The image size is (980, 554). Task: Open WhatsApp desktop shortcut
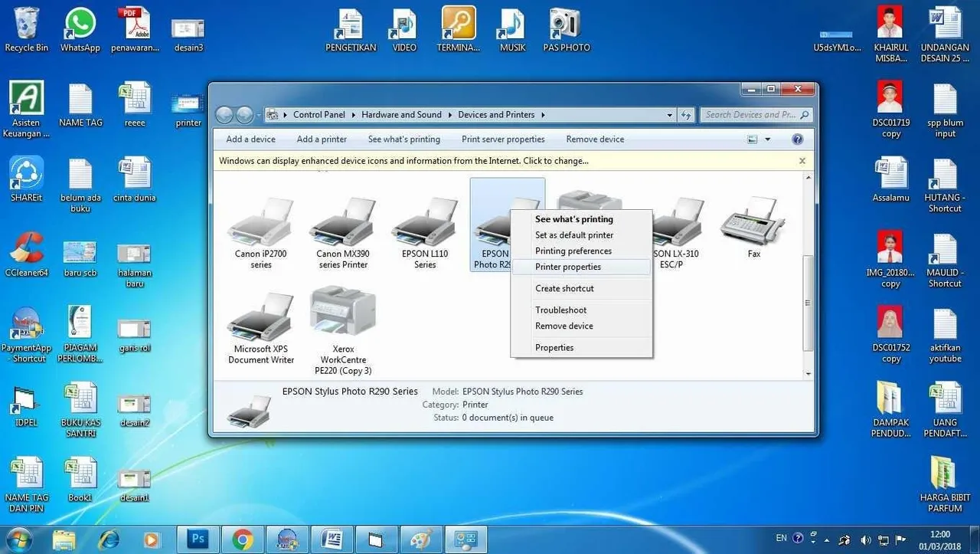coord(80,30)
